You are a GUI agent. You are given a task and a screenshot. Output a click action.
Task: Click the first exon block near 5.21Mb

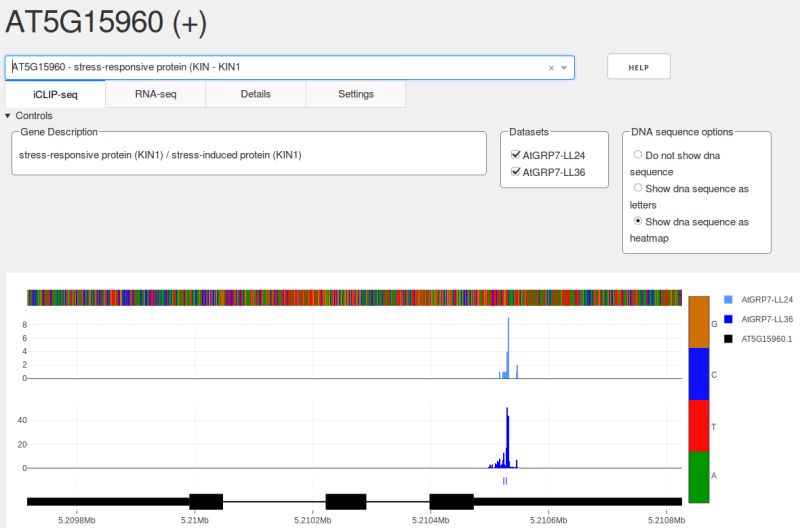(x=206, y=501)
